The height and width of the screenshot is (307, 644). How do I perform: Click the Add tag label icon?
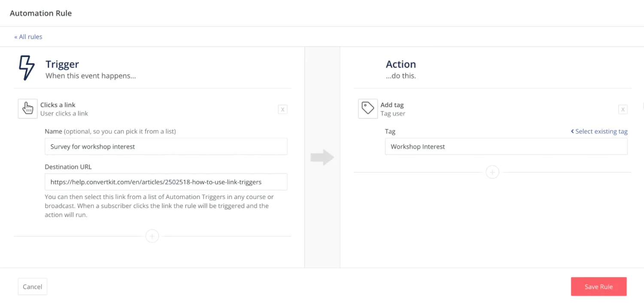[368, 108]
